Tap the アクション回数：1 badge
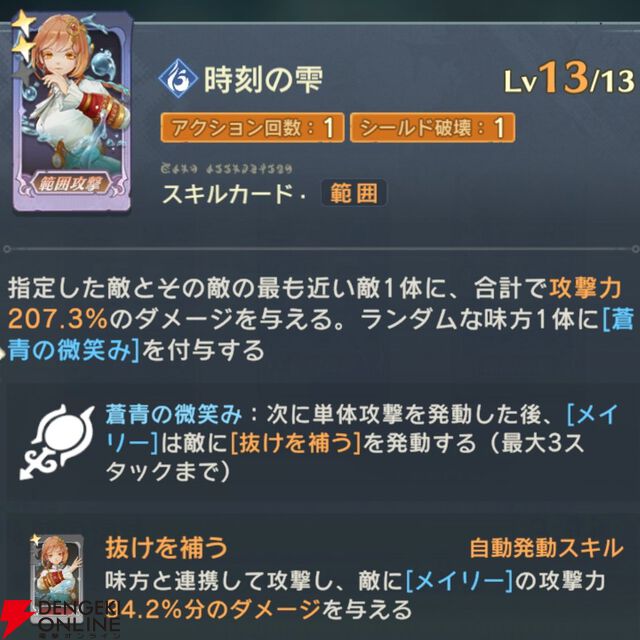Screen dimensions: 640x640 [252, 128]
